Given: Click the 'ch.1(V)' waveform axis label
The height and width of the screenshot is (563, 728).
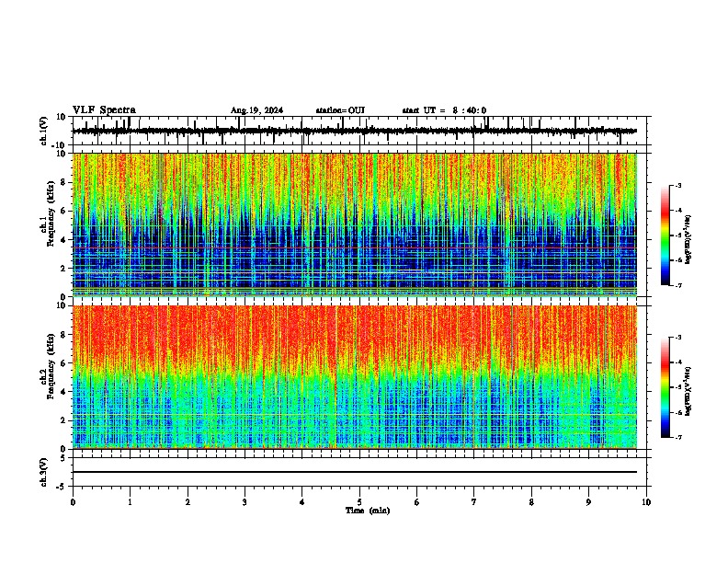Looking at the screenshot, I should point(44,131).
